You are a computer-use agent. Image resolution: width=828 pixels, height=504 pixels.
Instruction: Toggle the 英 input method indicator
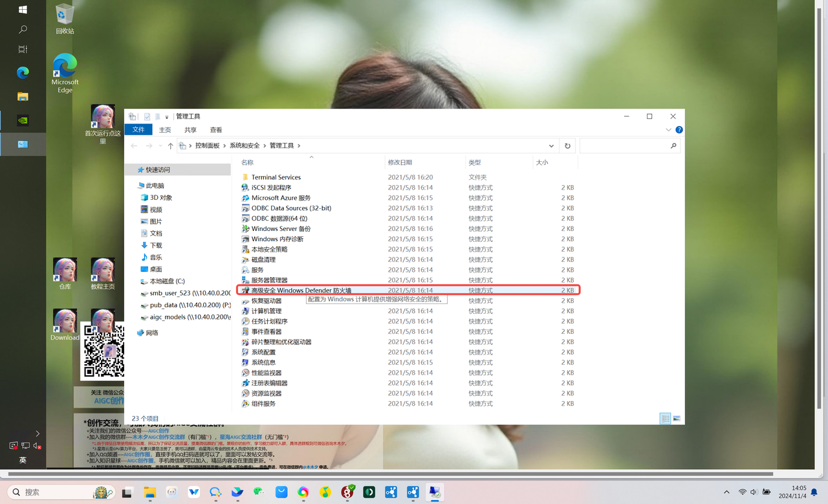point(23,460)
